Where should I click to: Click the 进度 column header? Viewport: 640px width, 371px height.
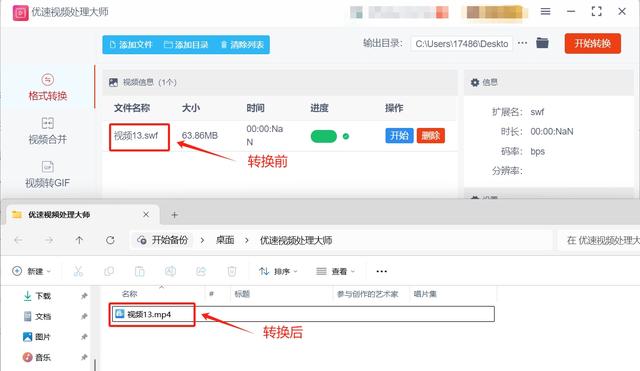319,108
